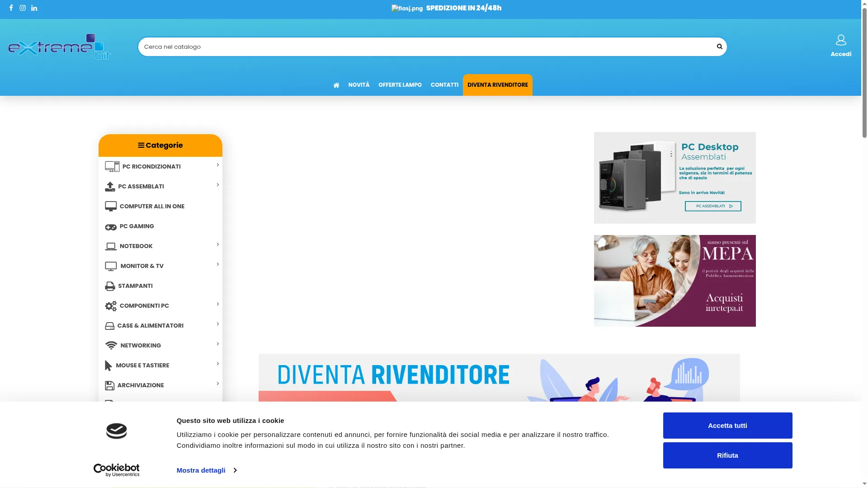This screenshot has height=488, width=868.
Task: Open the Novità menu item
Action: pyautogui.click(x=359, y=85)
